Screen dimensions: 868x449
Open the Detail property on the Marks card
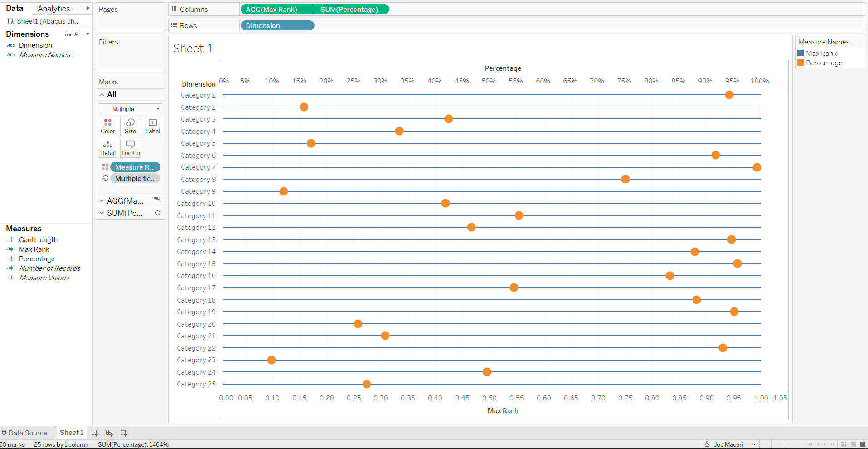[x=107, y=148]
